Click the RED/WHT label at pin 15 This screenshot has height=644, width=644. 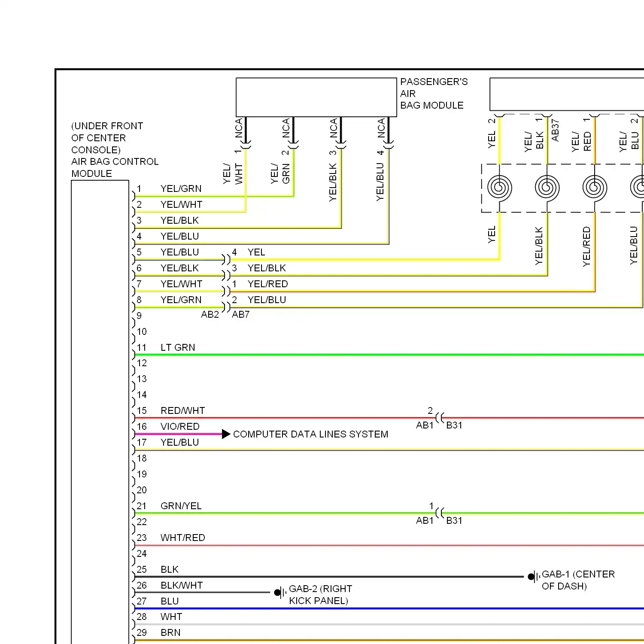(x=182, y=410)
